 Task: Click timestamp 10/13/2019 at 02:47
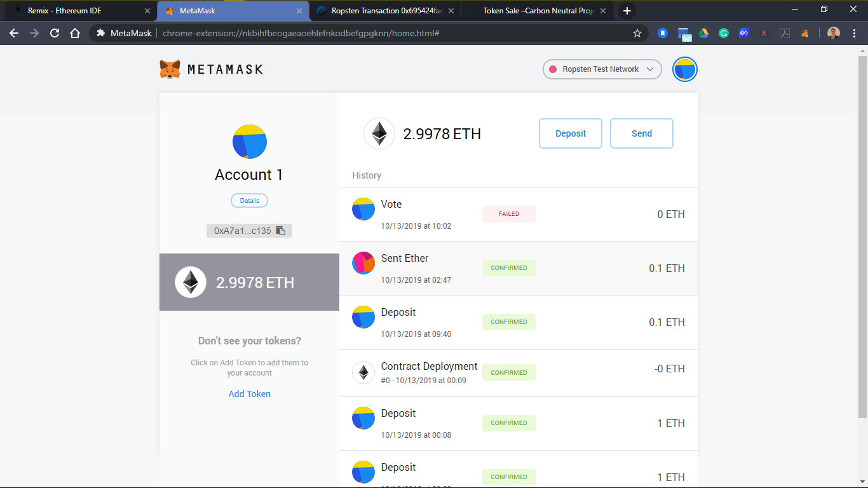[416, 280]
